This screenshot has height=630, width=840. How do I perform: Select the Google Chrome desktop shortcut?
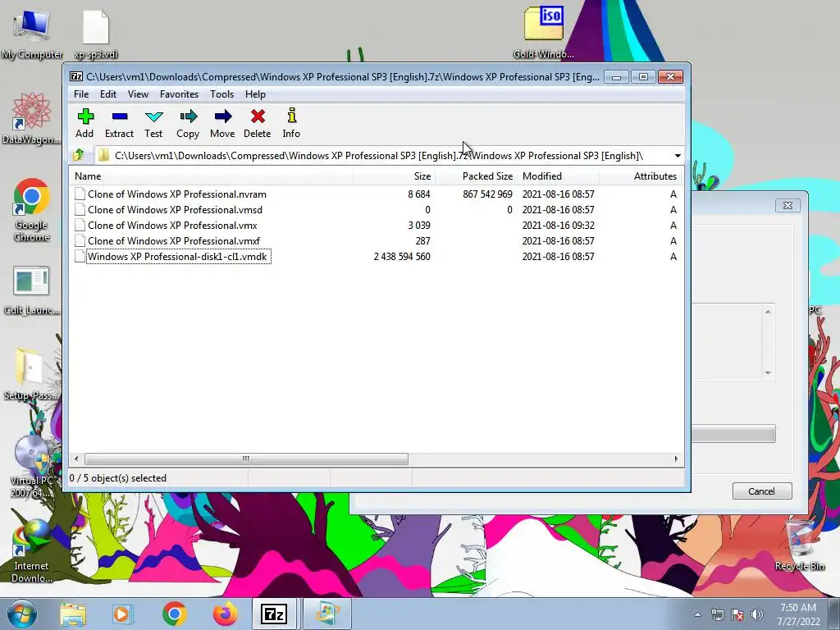coord(32,210)
